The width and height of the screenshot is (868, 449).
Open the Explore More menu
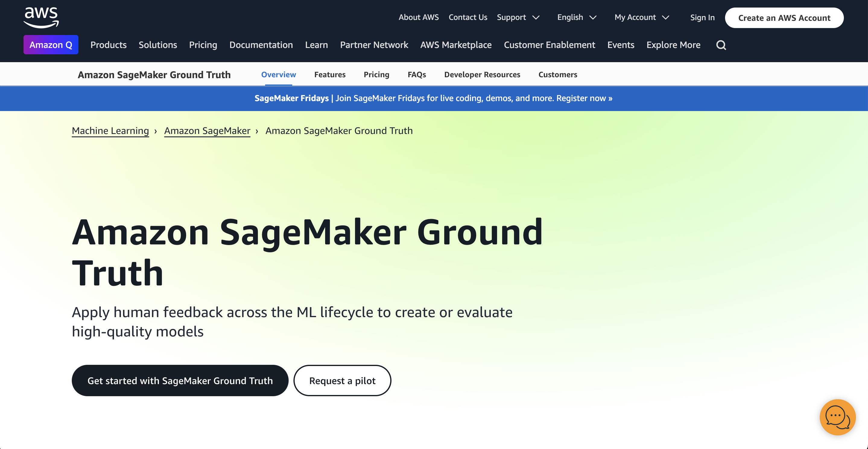coord(673,45)
